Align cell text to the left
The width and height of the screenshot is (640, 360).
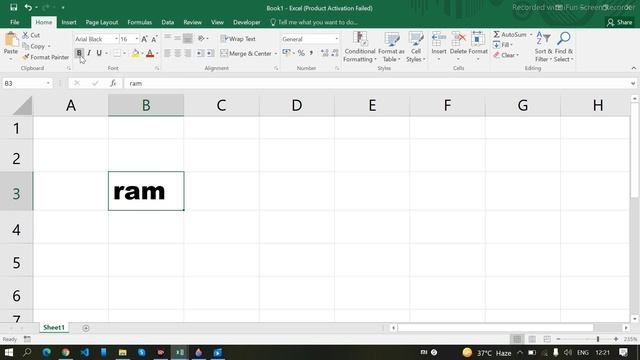tap(167, 53)
